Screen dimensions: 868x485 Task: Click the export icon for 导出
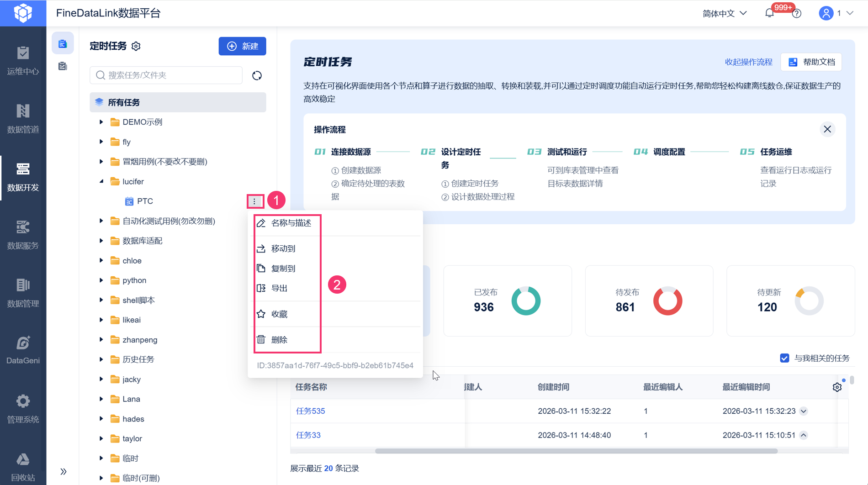tap(261, 288)
